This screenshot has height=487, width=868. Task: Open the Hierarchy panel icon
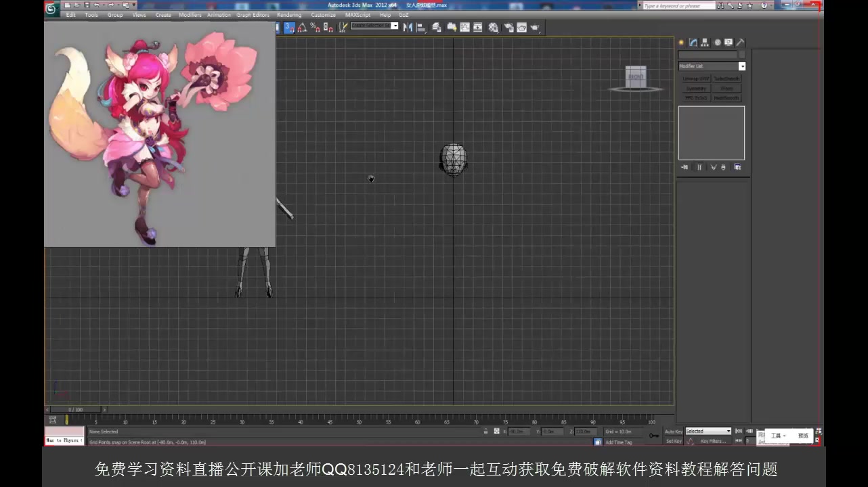coord(705,42)
